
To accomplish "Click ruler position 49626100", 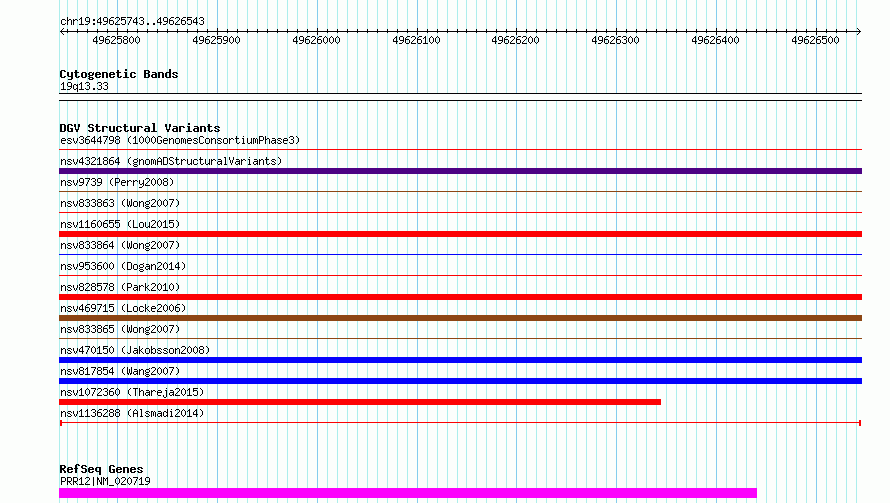I will (416, 40).
